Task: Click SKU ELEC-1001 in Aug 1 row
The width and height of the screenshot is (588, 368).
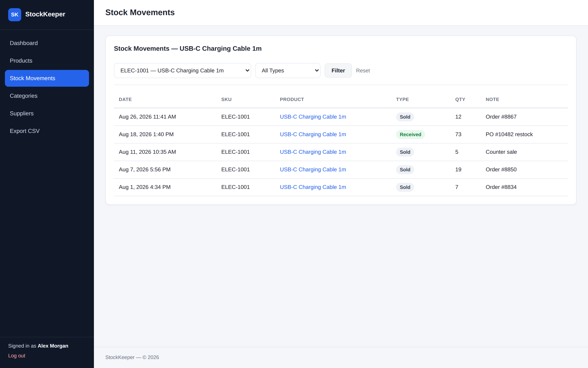Action: click(235, 187)
